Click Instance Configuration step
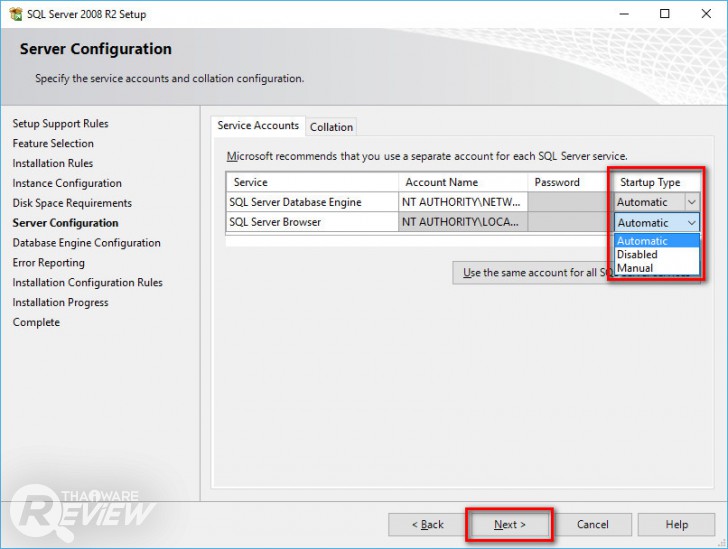 pyautogui.click(x=67, y=183)
